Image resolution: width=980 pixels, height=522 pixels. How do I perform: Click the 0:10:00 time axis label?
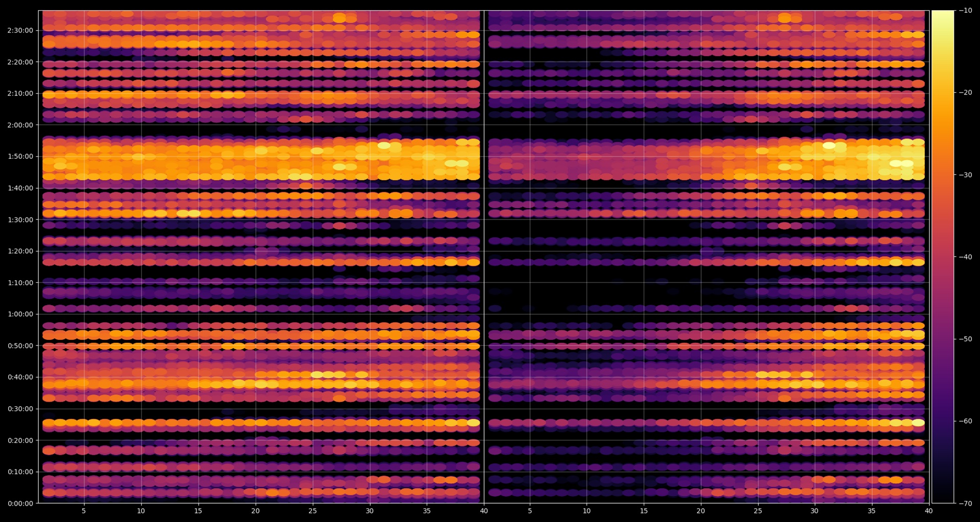20,472
